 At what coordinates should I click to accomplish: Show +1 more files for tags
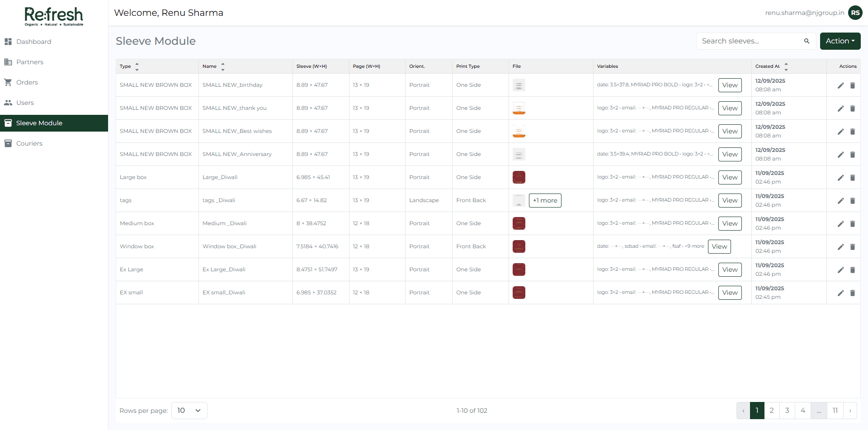click(545, 200)
